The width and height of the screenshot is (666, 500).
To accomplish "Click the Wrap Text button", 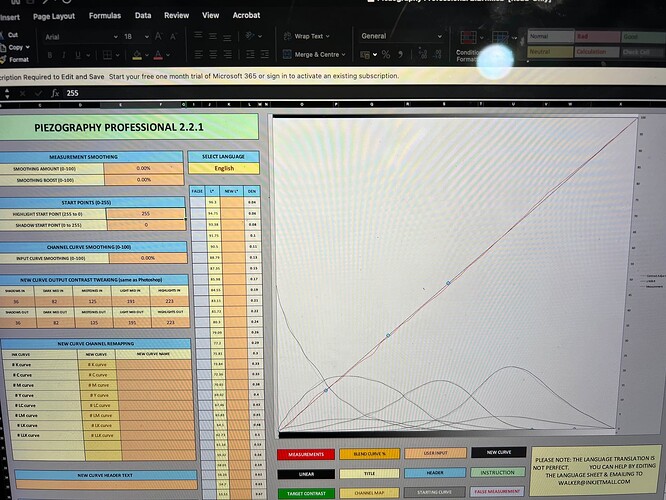I will [x=306, y=37].
